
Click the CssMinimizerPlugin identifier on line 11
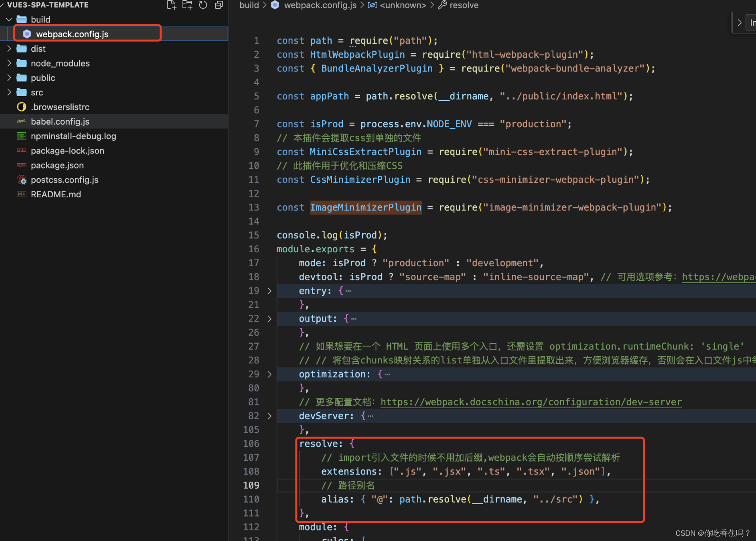point(360,180)
